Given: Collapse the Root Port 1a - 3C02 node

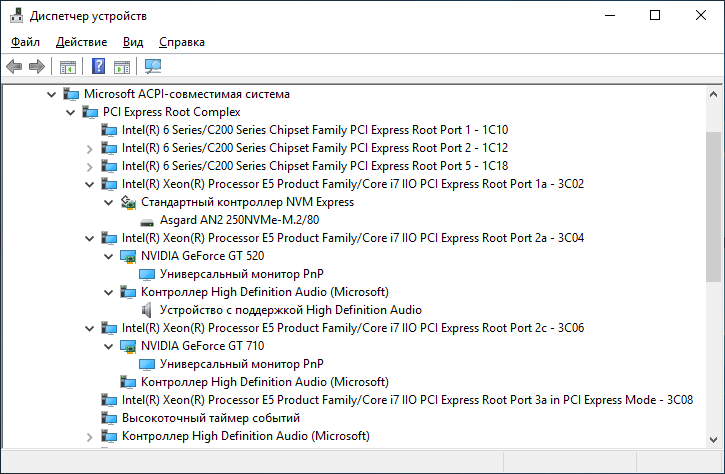Looking at the screenshot, I should pos(89,184).
